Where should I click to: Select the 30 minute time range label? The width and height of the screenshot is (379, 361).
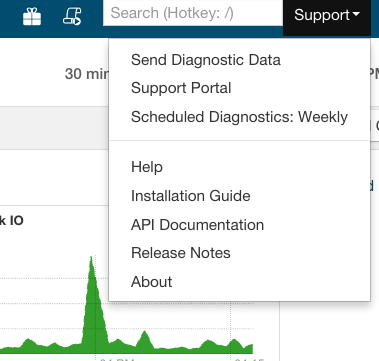87,74
